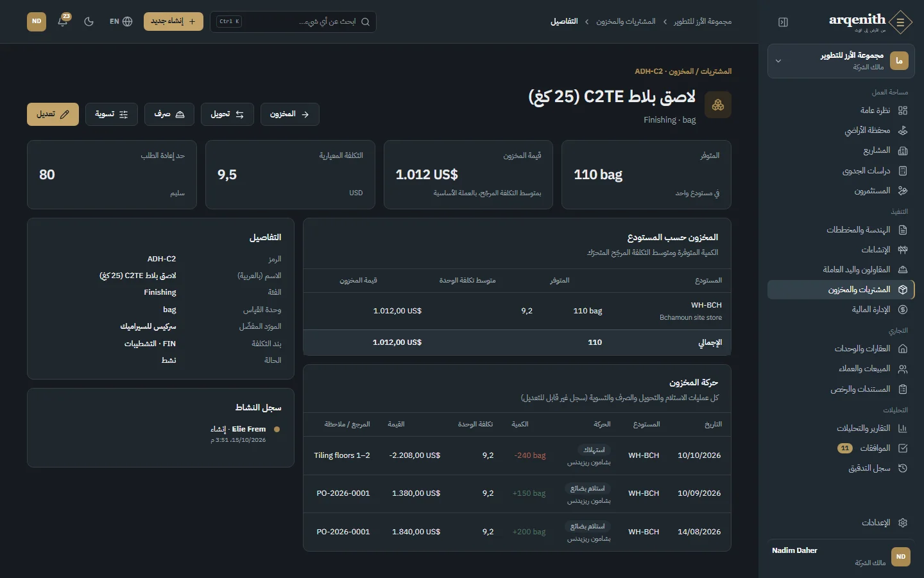The image size is (924, 578).
Task: Click the مجموعة الأرز للتطوير breadcrumb
Action: point(703,22)
